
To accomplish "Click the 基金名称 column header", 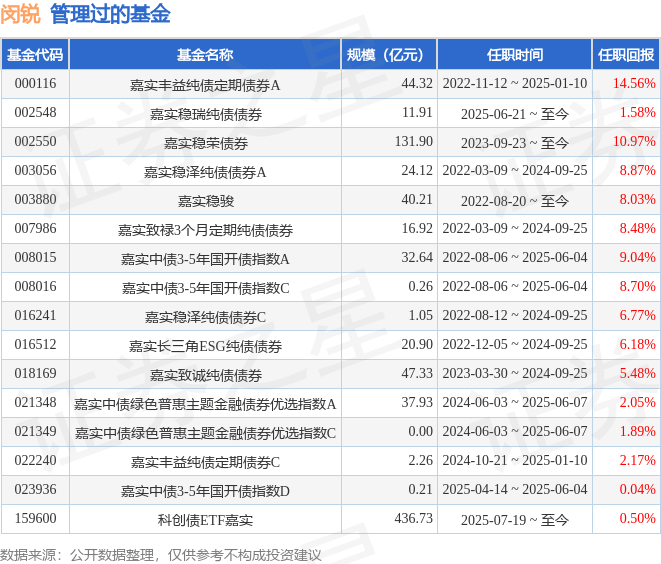I will click(205, 55).
